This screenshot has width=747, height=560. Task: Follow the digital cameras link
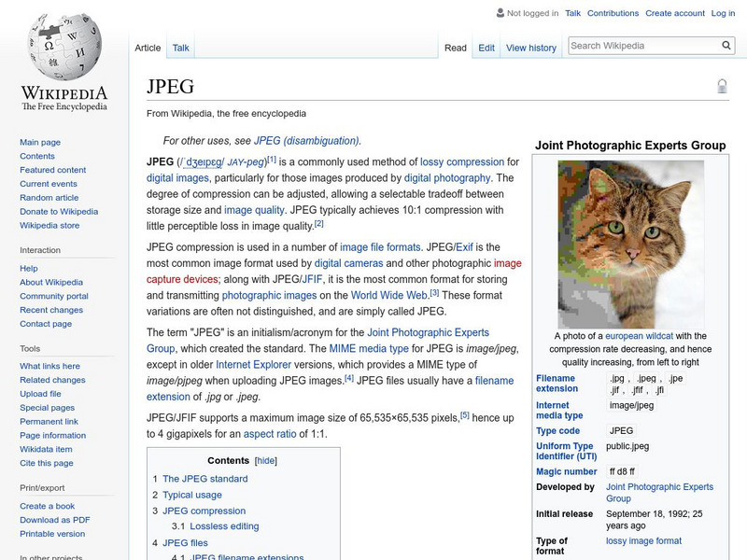click(348, 263)
